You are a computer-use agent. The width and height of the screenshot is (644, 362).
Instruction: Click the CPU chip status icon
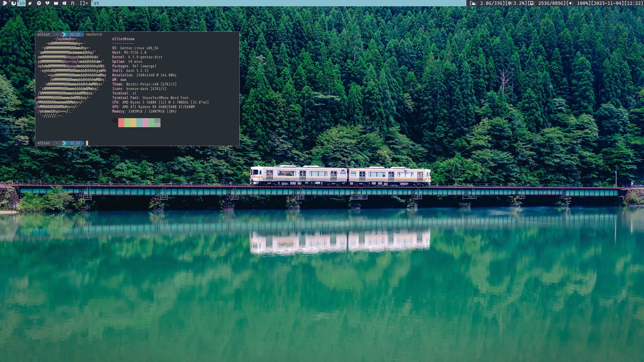click(x=510, y=3)
